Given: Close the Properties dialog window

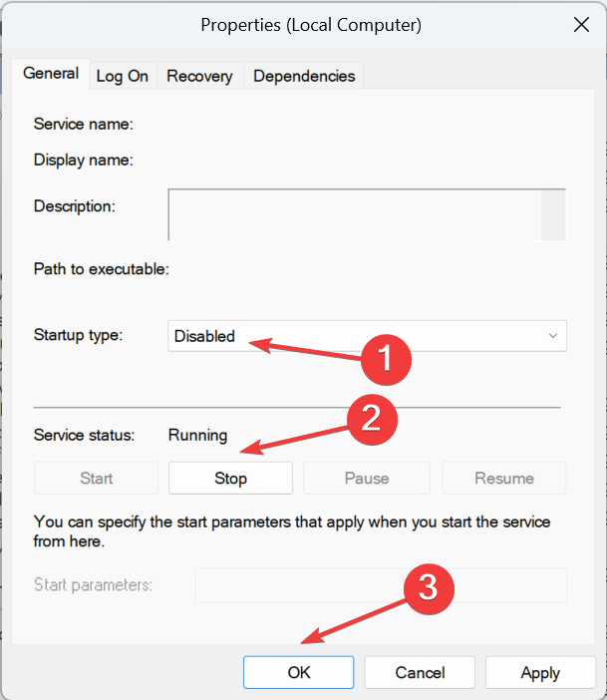Looking at the screenshot, I should click(581, 25).
